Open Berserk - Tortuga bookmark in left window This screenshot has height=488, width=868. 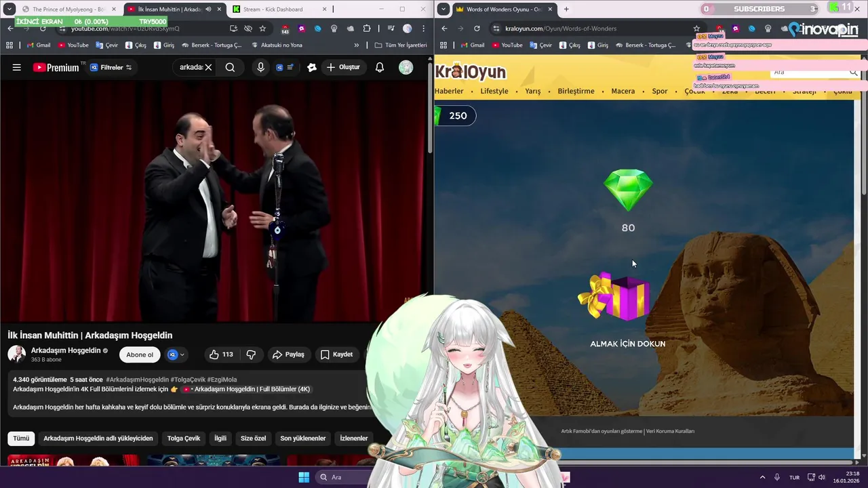click(x=212, y=45)
